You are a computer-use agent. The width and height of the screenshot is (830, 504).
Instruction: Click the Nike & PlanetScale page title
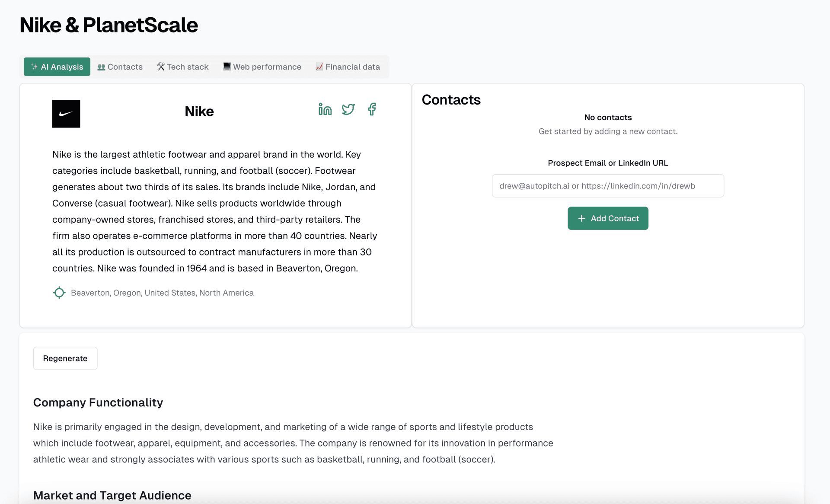109,25
